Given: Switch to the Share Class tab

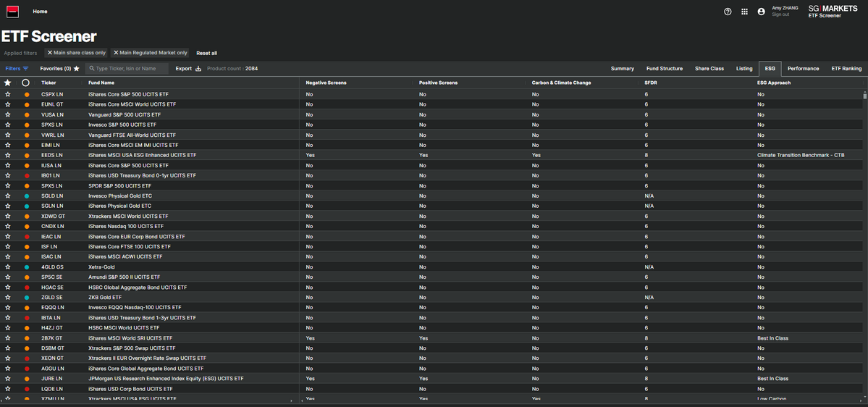Looking at the screenshot, I should pos(709,69).
